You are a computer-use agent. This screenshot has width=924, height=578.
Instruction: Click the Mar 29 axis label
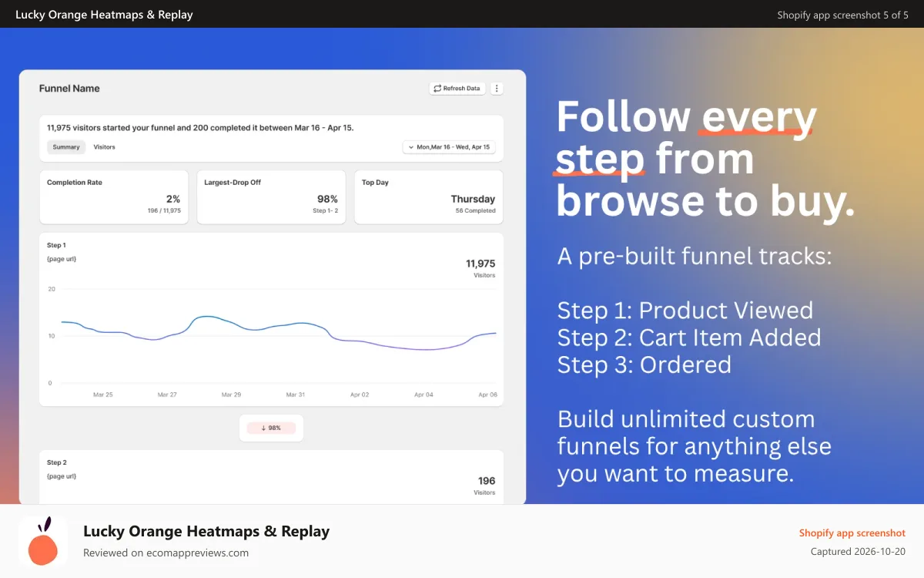(x=231, y=395)
